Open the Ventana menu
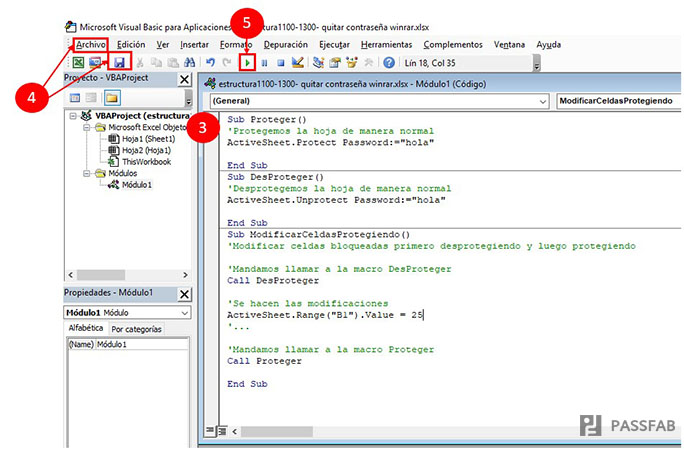684x450 pixels. (509, 44)
